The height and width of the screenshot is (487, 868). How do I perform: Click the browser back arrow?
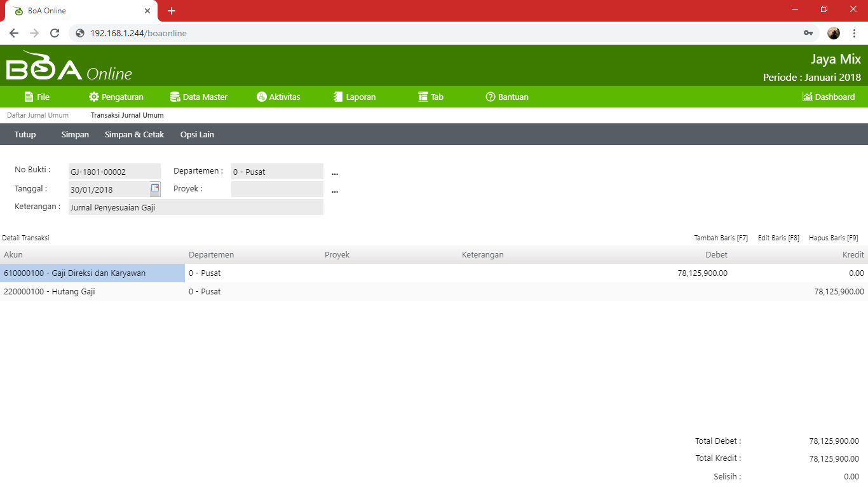point(14,33)
